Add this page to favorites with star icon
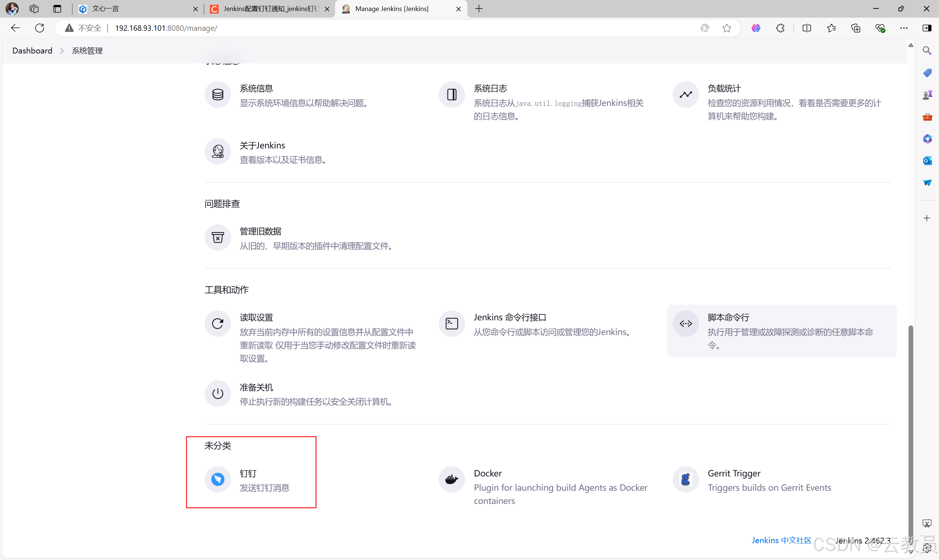 click(726, 28)
